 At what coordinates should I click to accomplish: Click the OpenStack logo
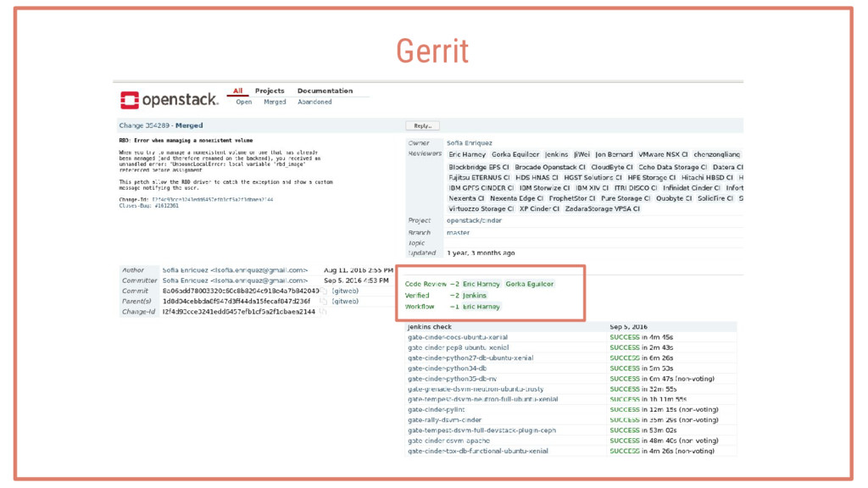[169, 100]
